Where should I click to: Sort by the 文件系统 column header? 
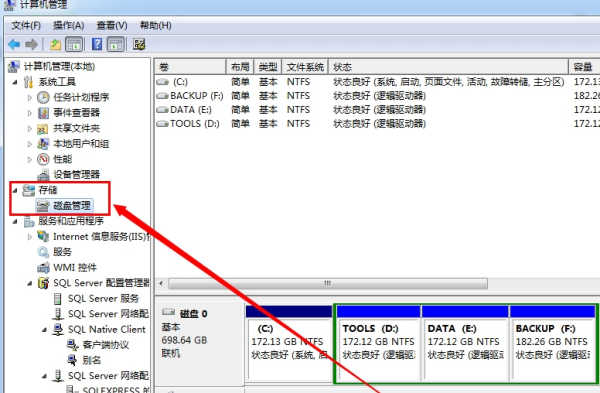tap(305, 67)
